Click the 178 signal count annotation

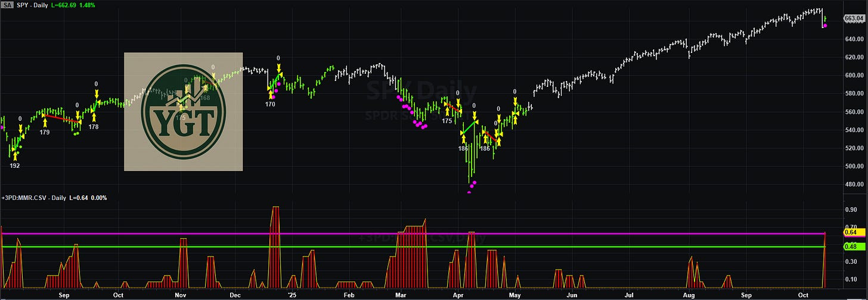point(94,127)
